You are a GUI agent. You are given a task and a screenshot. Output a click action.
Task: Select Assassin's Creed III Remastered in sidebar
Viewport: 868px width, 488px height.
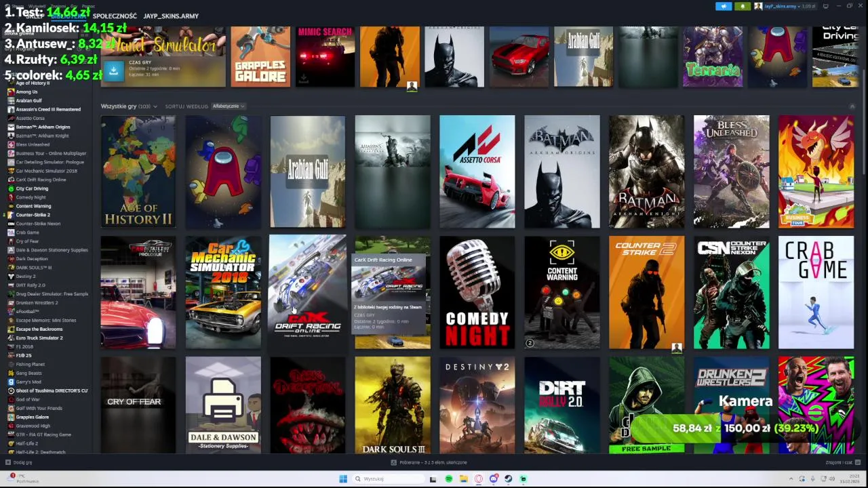48,109
